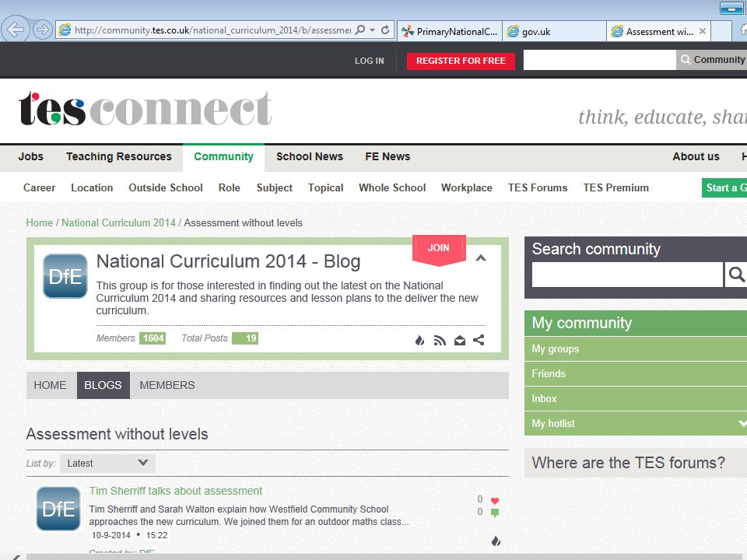Click the red heart like icon
The image size is (747, 560).
pos(495,500)
